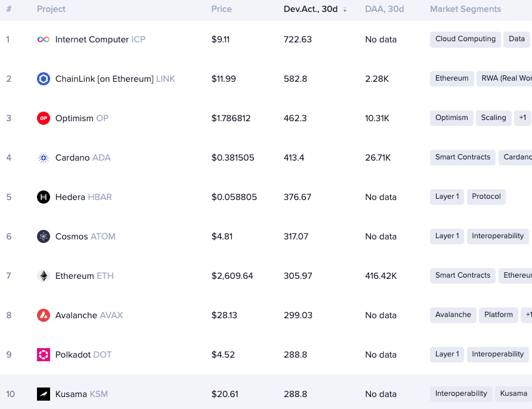Select the Avalanche segment tag
This screenshot has height=409, width=532.
pos(453,315)
